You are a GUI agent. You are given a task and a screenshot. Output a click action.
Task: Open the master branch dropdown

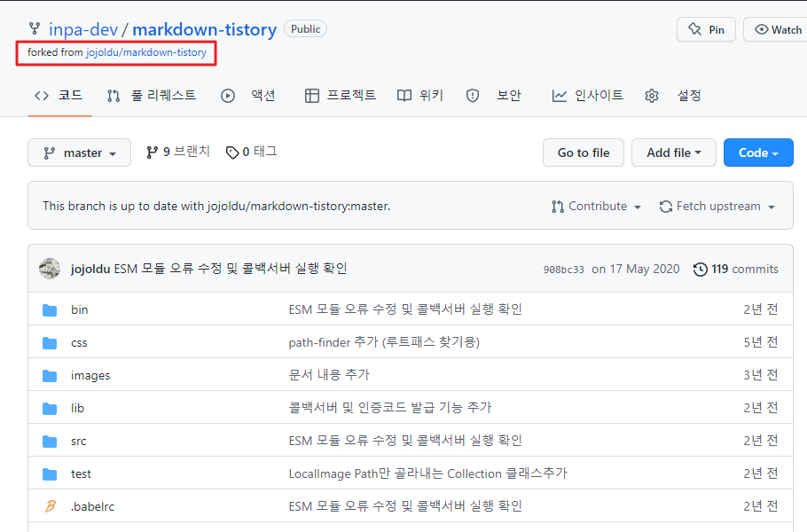point(79,153)
